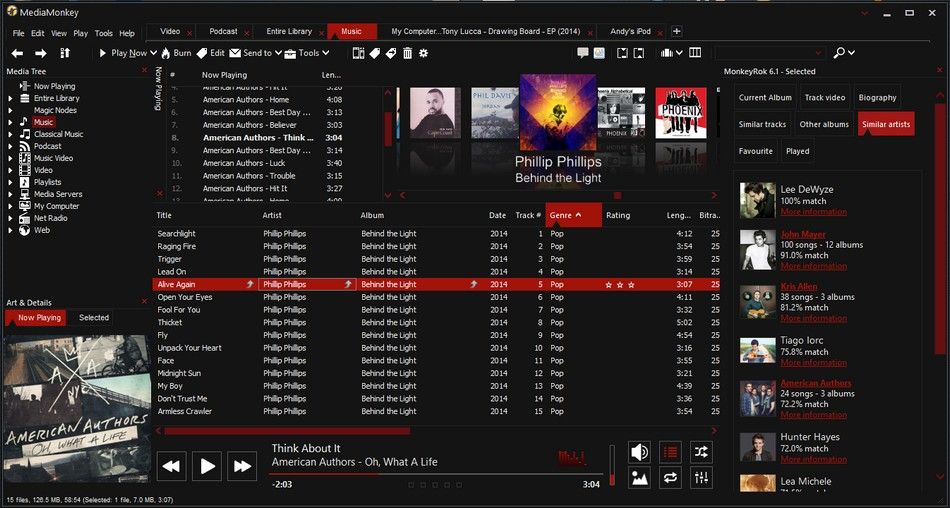Click the bookmark icon next to art view

coord(622,53)
